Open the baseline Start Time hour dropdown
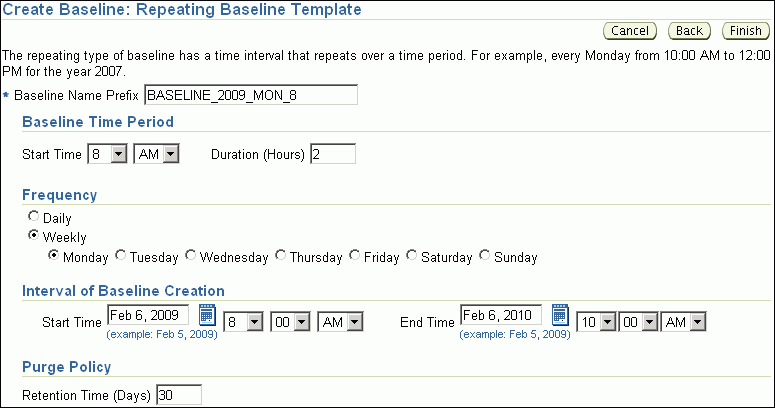 108,154
